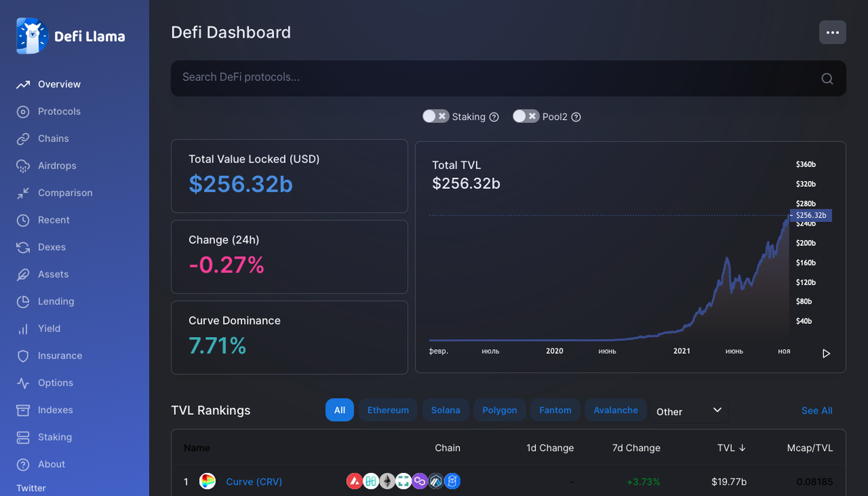Image resolution: width=868 pixels, height=496 pixels.
Task: Click the Ethereum chain icon in Curve row
Action: pos(387,481)
